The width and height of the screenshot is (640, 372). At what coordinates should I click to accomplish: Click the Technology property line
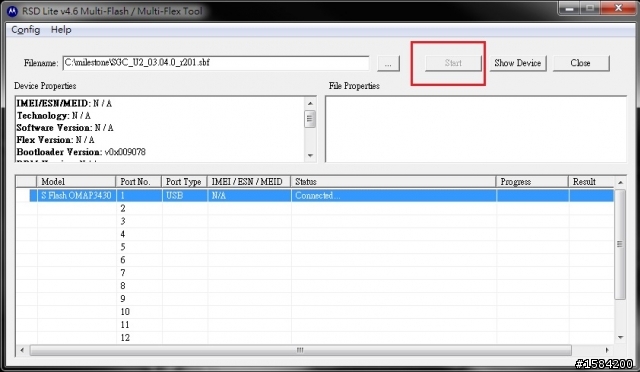(53, 116)
